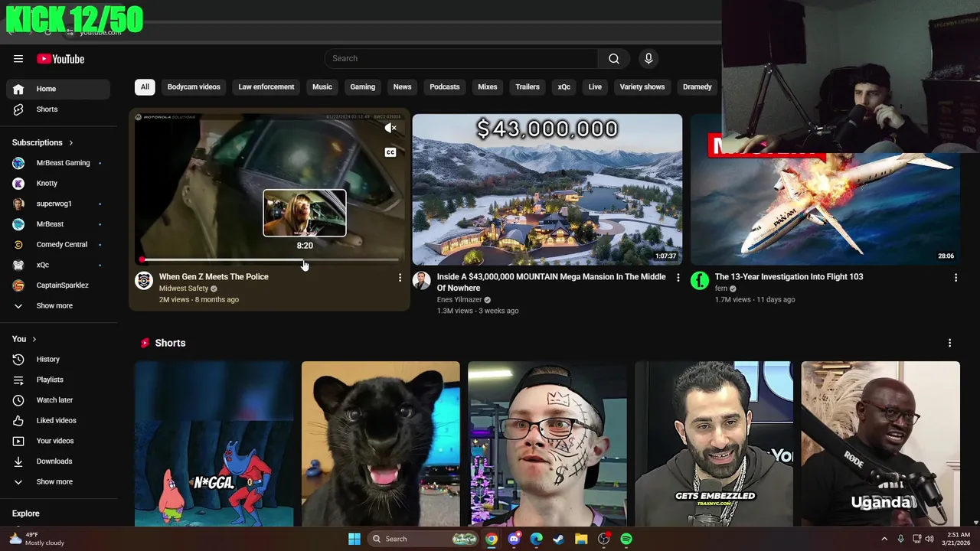
Task: Unmute the video preview
Action: coord(390,129)
